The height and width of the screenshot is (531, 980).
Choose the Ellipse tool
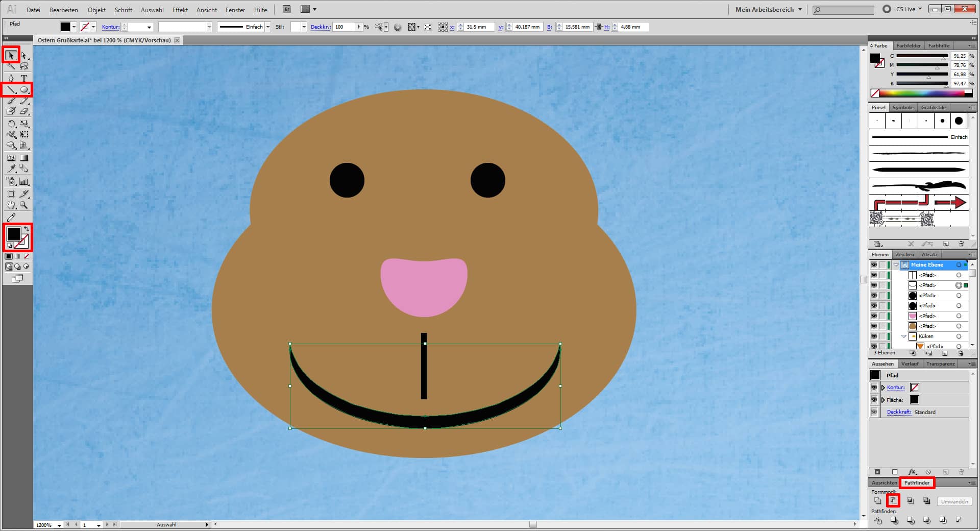point(24,90)
